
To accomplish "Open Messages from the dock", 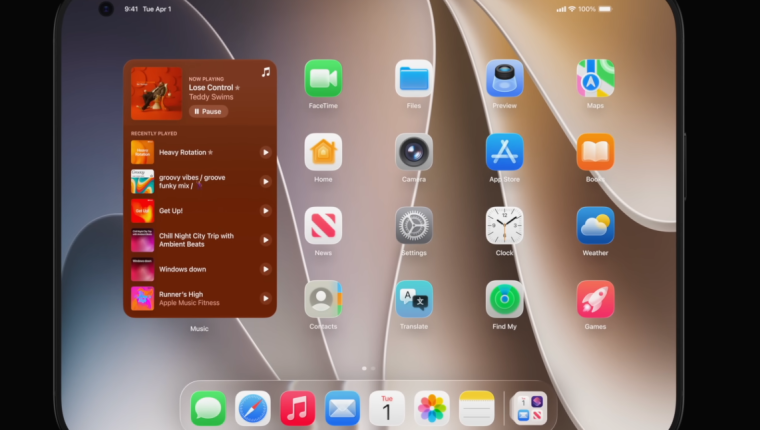I will click(208, 408).
